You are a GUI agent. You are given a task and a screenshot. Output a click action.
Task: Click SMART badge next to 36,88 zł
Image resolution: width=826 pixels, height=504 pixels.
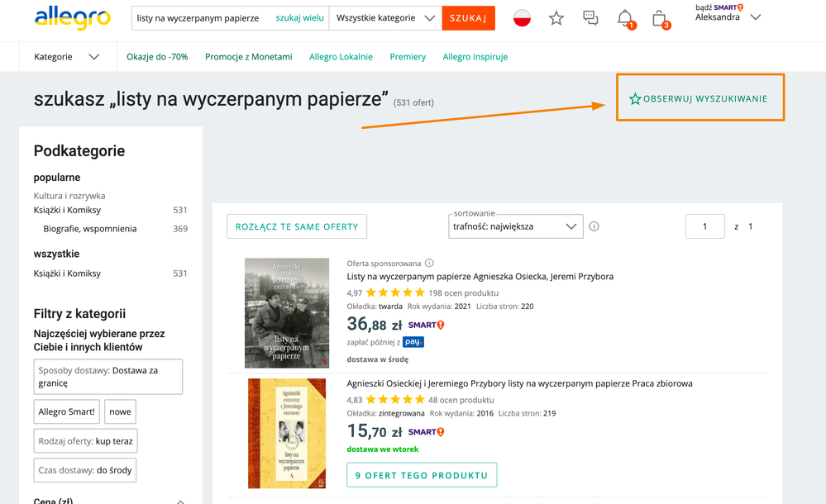[x=426, y=325]
